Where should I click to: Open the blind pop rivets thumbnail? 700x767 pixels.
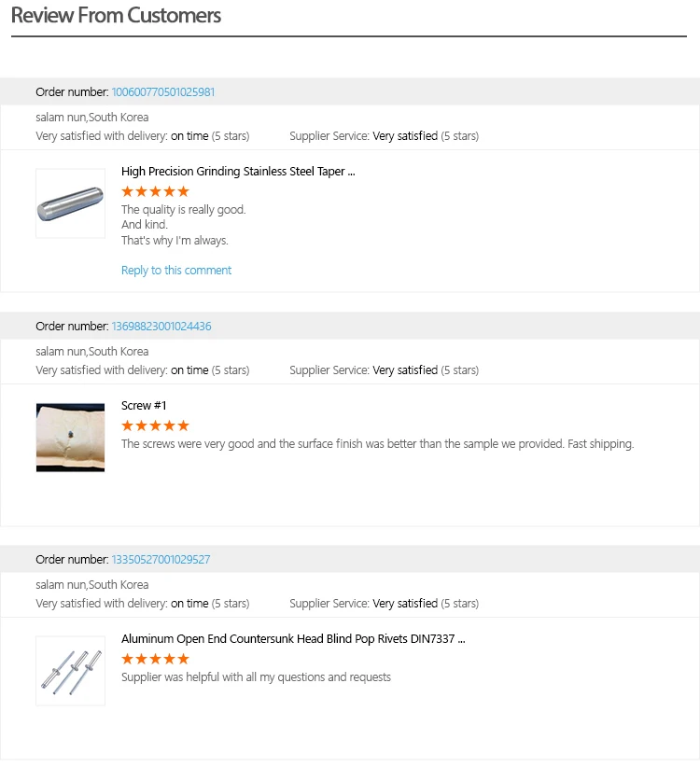click(x=70, y=671)
